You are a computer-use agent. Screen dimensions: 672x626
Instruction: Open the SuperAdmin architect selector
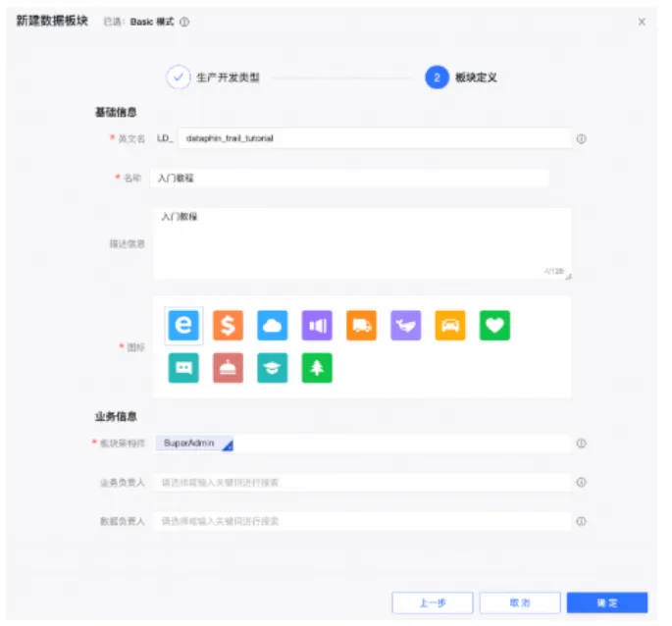(363, 443)
